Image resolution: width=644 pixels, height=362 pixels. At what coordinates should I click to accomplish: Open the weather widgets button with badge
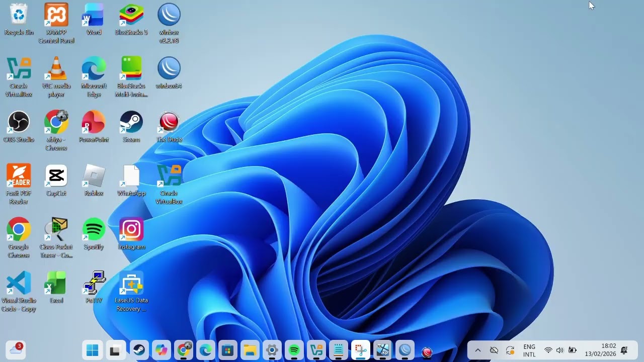[16, 349]
